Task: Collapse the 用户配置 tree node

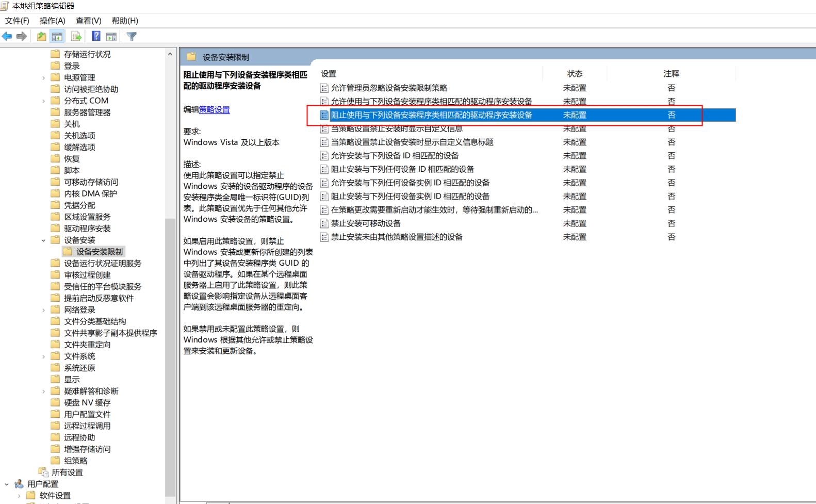Action: point(7,484)
